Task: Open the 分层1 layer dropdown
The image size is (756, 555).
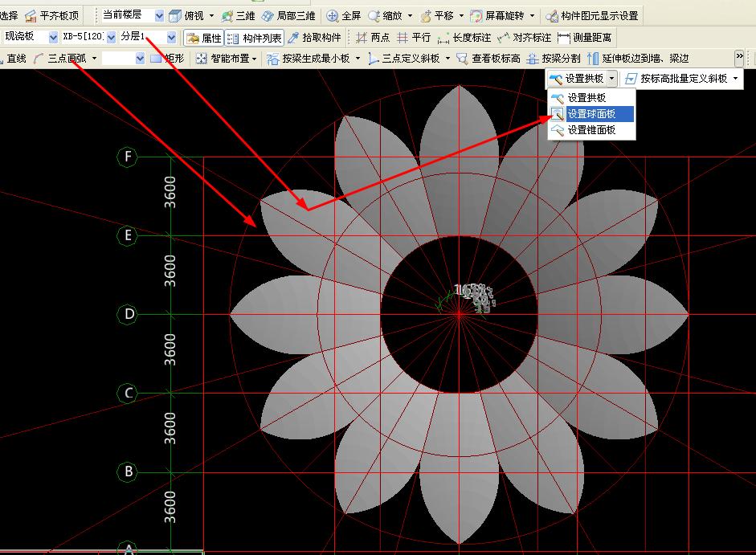Action: click(x=171, y=37)
